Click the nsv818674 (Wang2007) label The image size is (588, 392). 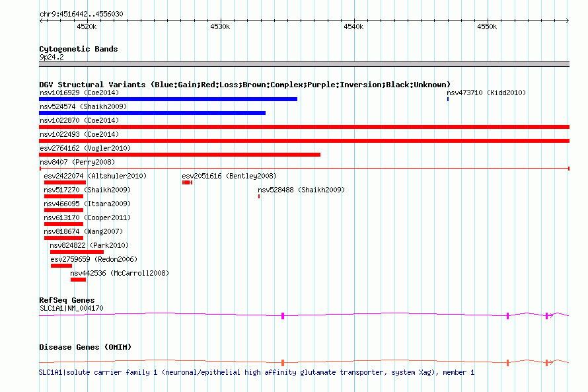tap(83, 231)
